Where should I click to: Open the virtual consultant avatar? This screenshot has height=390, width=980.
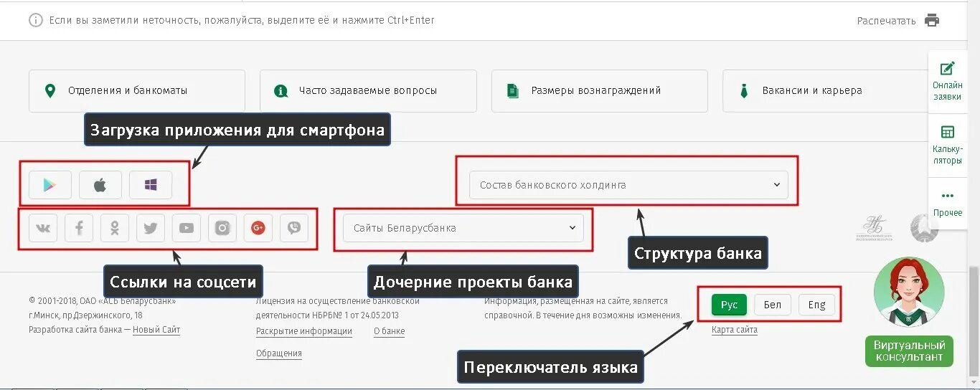(909, 292)
